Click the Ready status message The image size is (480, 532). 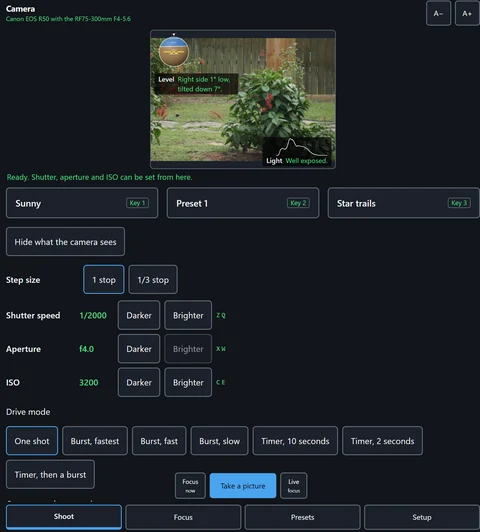pyautogui.click(x=99, y=177)
